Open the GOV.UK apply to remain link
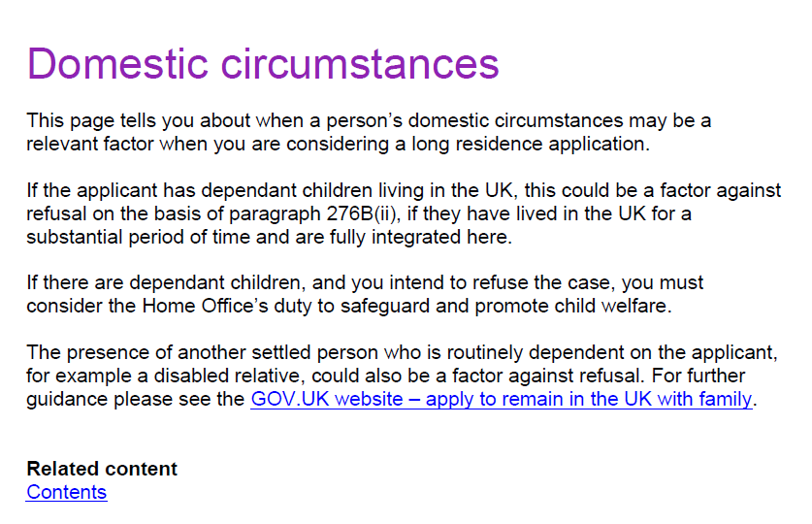The width and height of the screenshot is (812, 524). tap(502, 399)
